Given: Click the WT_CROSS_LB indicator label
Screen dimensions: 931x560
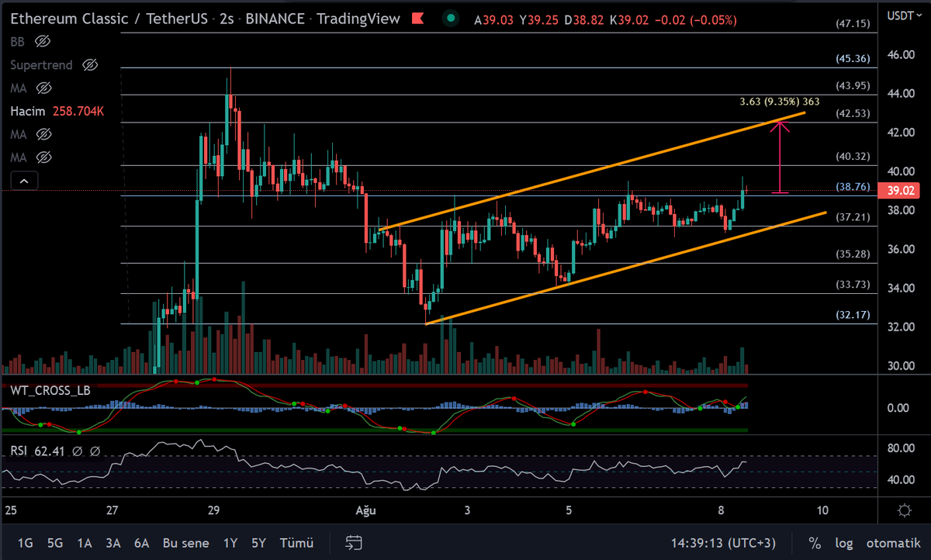Looking at the screenshot, I should pos(50,390).
